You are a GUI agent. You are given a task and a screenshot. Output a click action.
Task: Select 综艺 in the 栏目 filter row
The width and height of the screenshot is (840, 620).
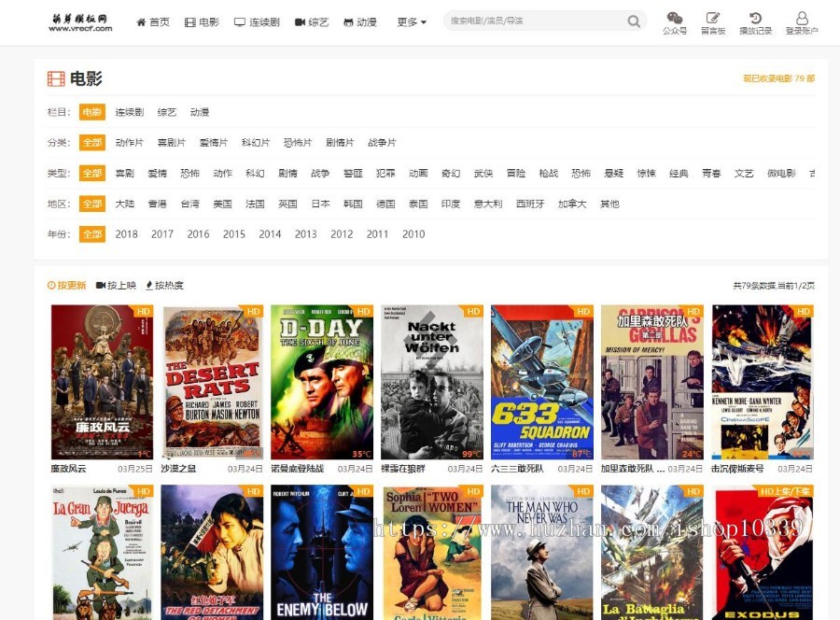[167, 112]
